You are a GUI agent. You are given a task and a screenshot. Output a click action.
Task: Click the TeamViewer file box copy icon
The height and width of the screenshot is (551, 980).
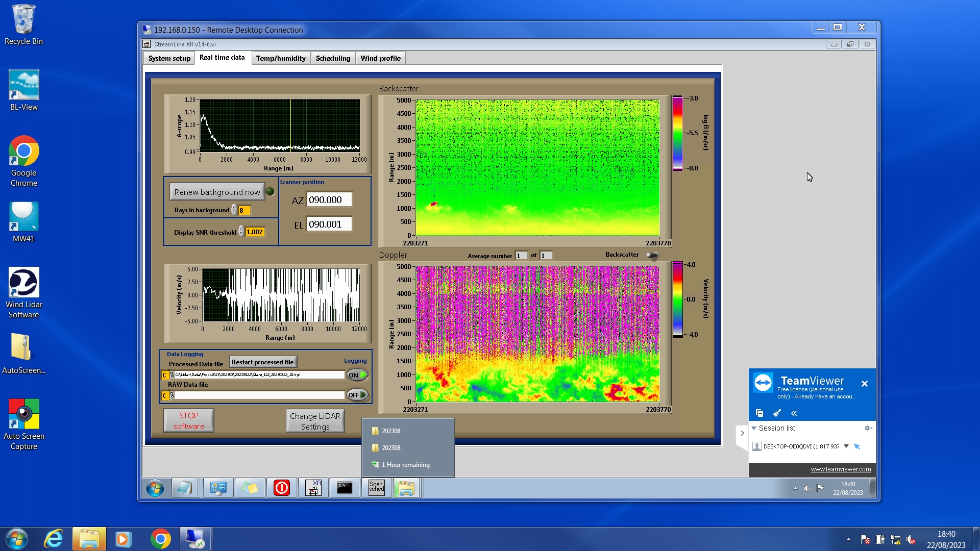point(759,413)
